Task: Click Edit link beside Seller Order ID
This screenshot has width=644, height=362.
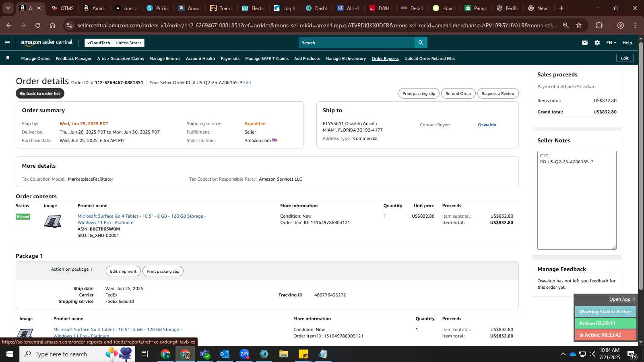Action: [247, 82]
